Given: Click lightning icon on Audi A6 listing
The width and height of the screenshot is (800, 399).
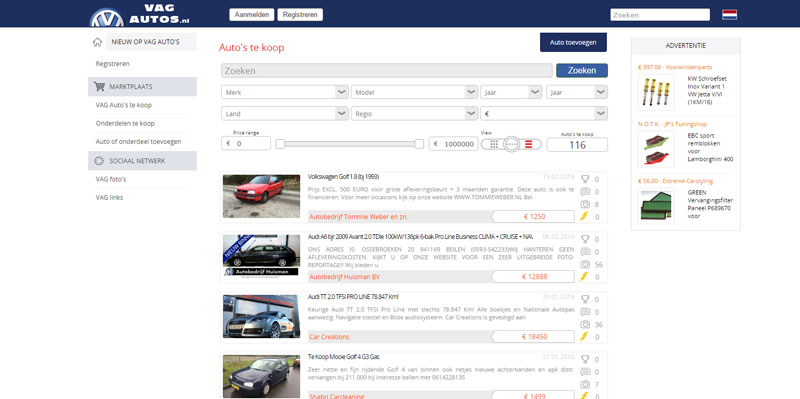Looking at the screenshot, I should (x=584, y=277).
